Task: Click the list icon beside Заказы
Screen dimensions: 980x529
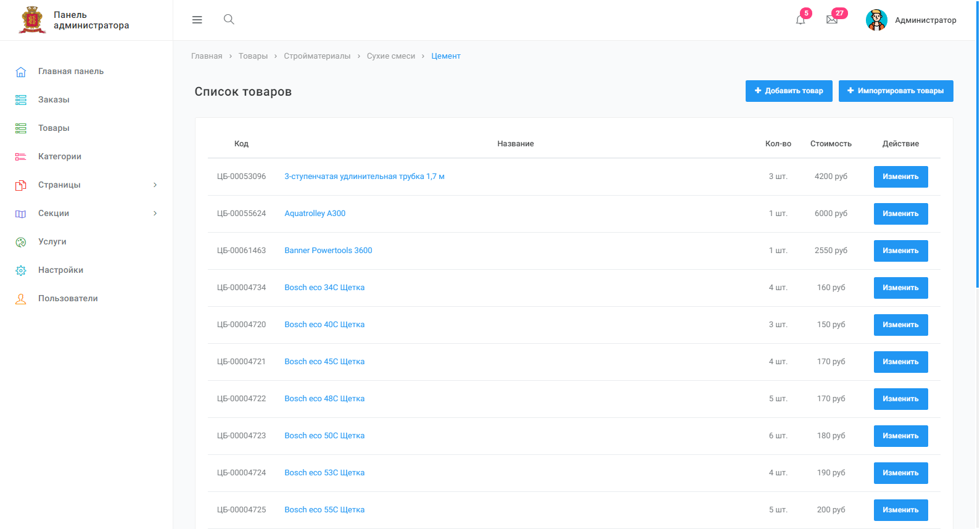Action: coord(21,100)
